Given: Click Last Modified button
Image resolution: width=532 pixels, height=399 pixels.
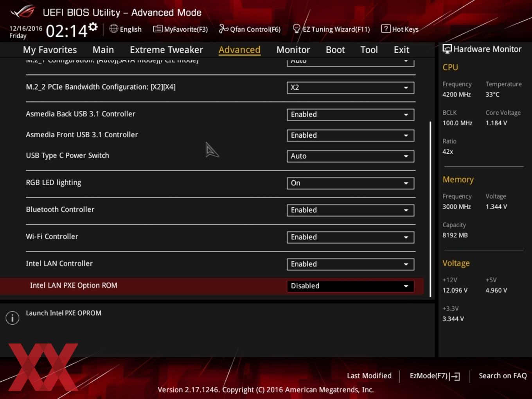Looking at the screenshot, I should click(369, 376).
